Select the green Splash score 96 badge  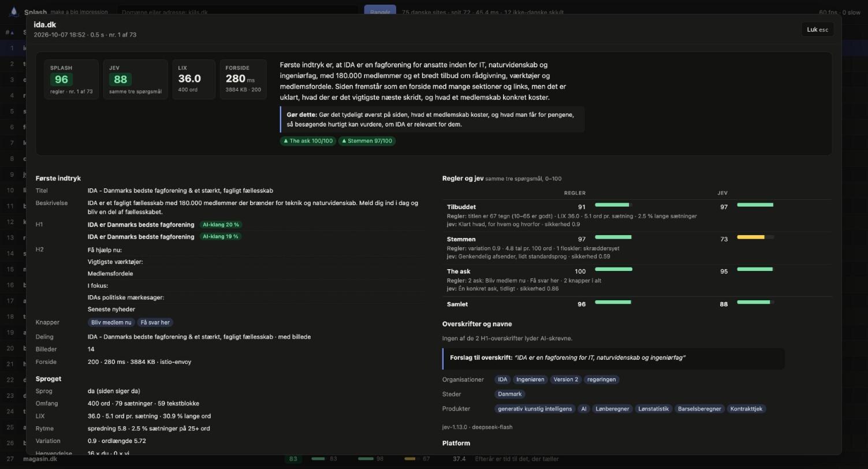pos(61,80)
